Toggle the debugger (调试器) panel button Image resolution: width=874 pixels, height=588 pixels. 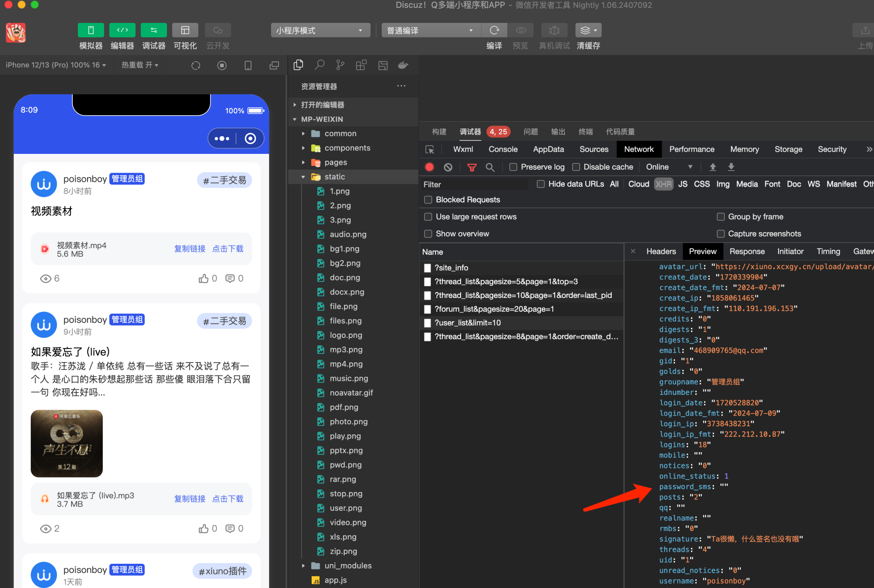coord(154,30)
